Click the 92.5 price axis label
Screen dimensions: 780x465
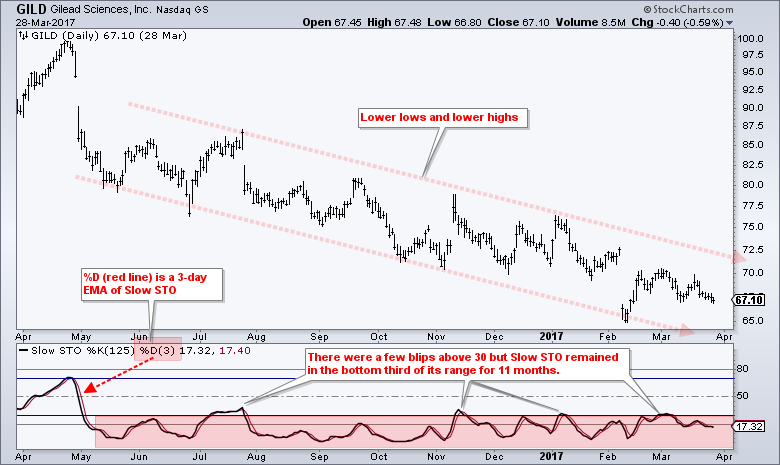pyautogui.click(x=753, y=90)
